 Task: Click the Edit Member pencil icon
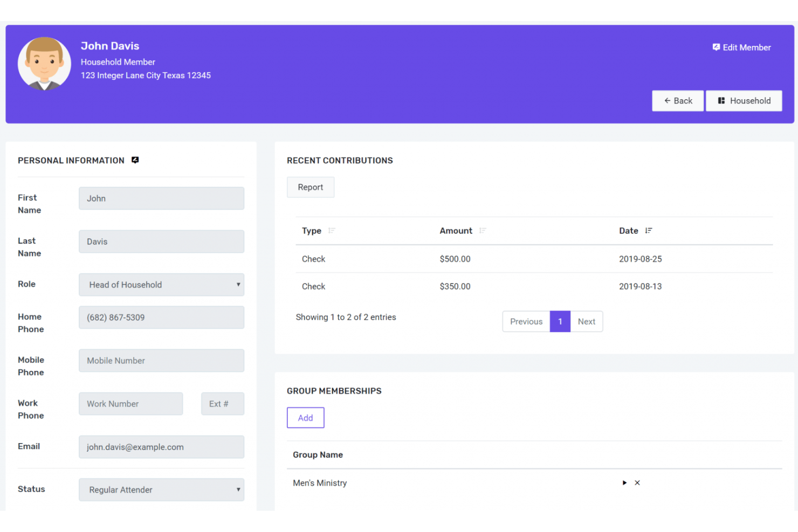(x=716, y=47)
